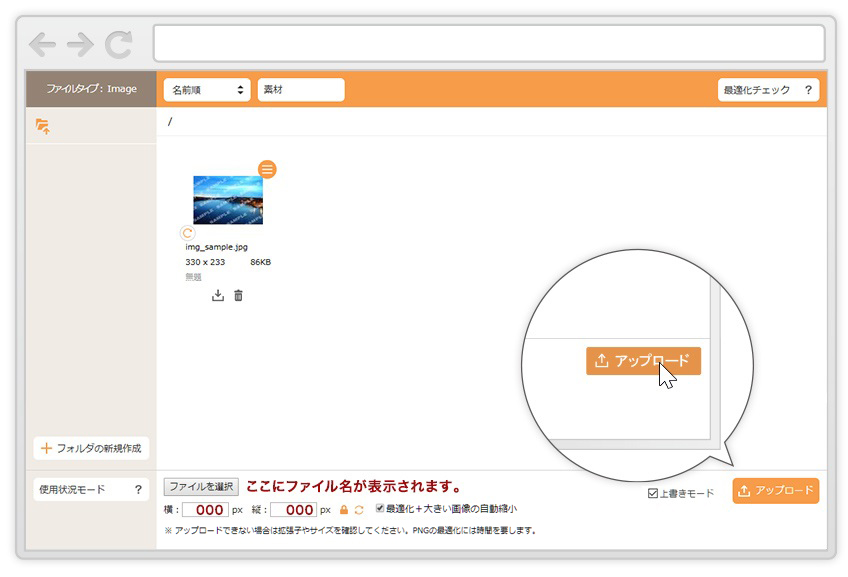Click the browser reload icon

pyautogui.click(x=119, y=44)
